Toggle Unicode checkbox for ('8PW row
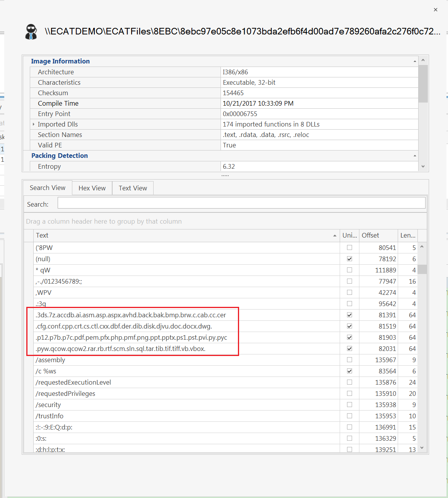The height and width of the screenshot is (498, 448). pos(350,248)
